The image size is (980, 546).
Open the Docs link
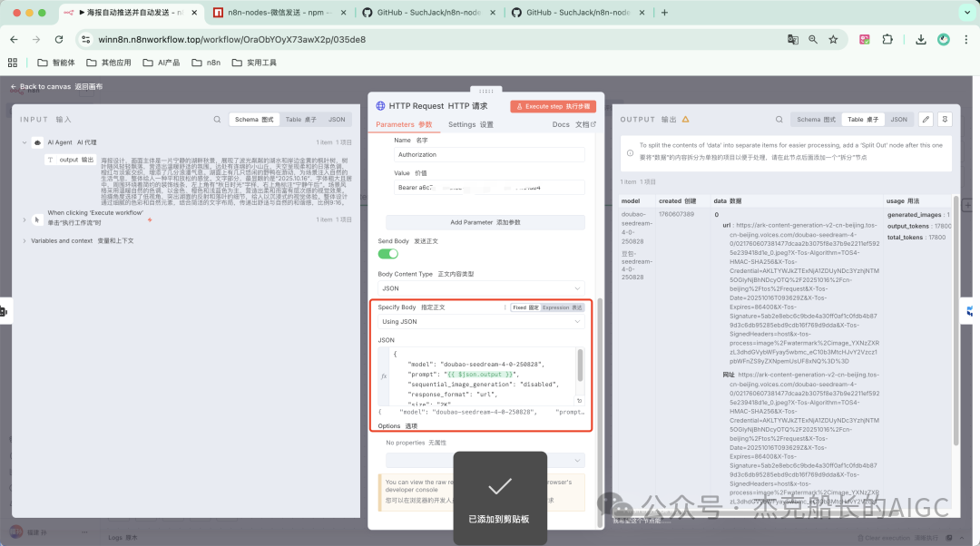tap(573, 124)
